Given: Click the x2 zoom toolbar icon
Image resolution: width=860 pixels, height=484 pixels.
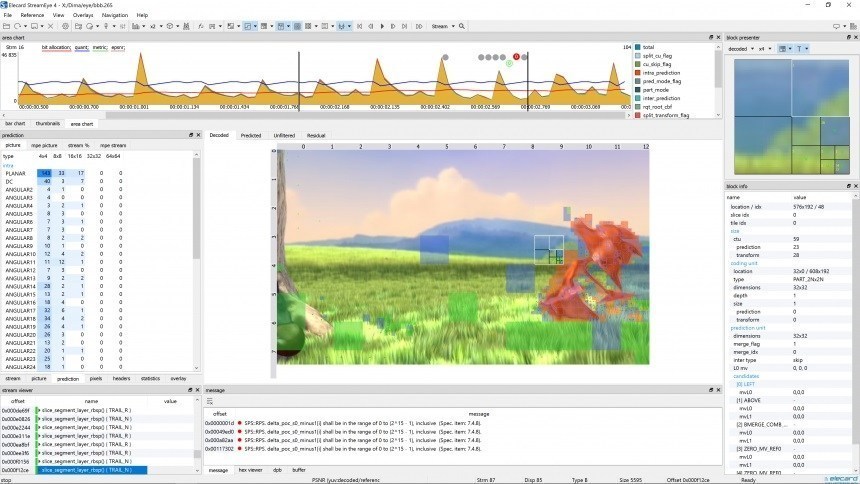Looking at the screenshot, I should (153, 26).
